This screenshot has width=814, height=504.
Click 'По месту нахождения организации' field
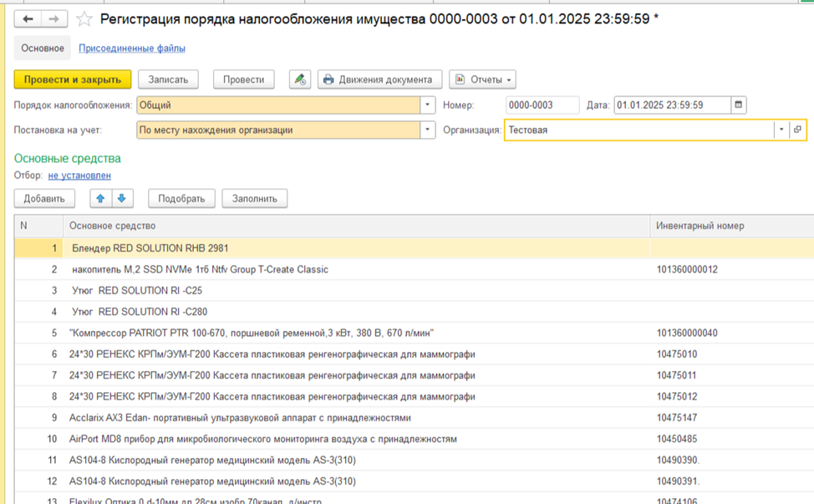[278, 130]
